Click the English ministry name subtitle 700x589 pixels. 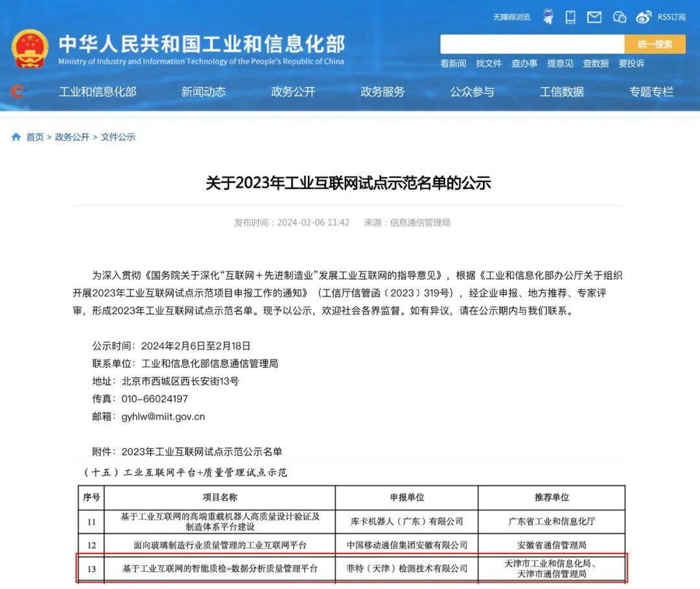202,61
